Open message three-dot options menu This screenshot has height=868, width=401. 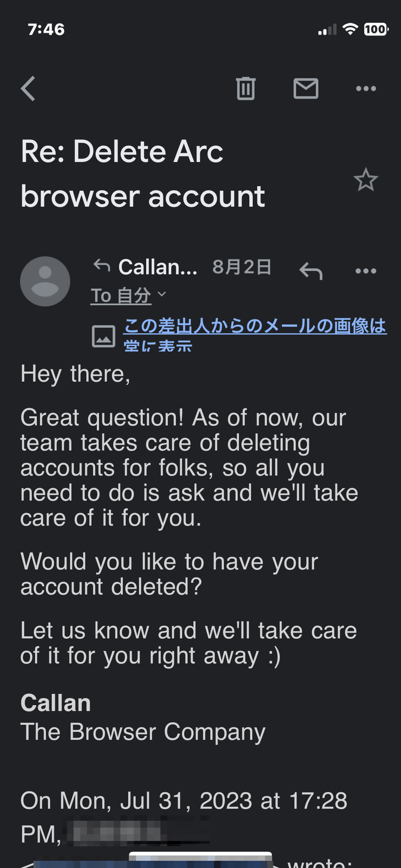pos(366,271)
